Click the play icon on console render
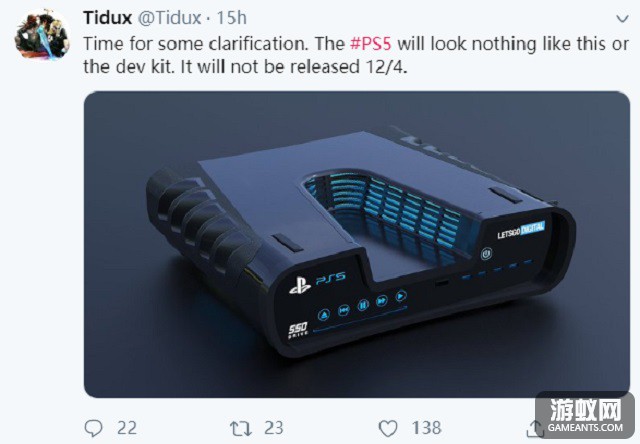The width and height of the screenshot is (640, 444). 401,295
